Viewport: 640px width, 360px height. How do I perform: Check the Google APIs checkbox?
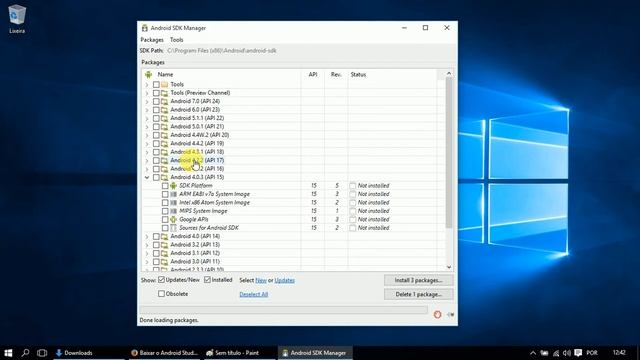tap(165, 220)
